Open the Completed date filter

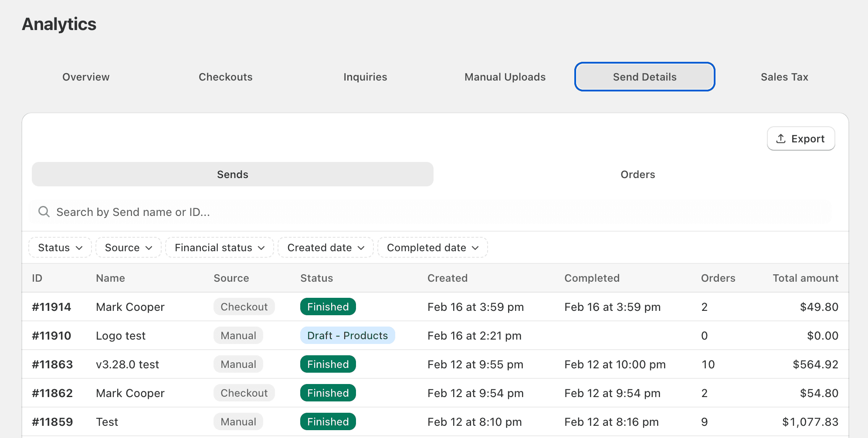(x=432, y=247)
